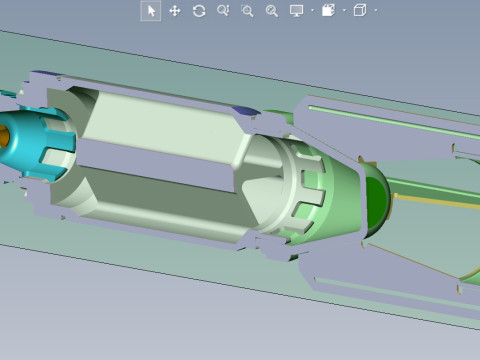Screen dimensions: 480x360
Task: Choose the zoom box selection tool
Action: (247, 11)
